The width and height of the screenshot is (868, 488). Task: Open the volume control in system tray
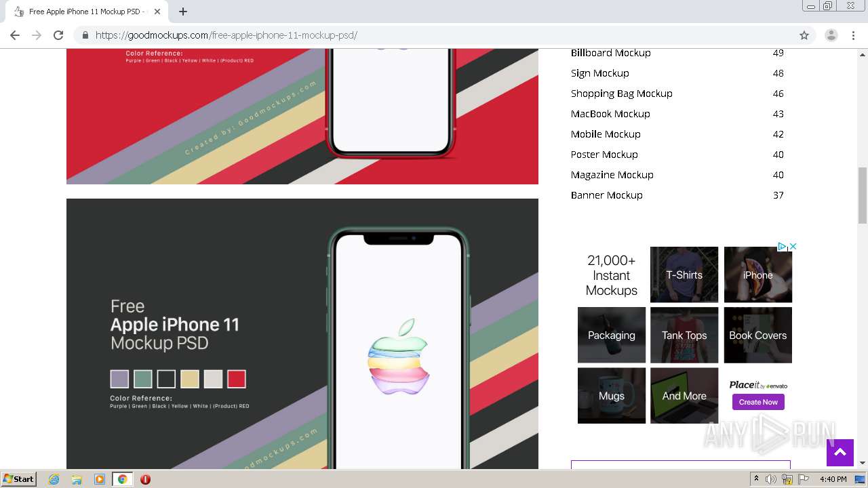pos(771,479)
